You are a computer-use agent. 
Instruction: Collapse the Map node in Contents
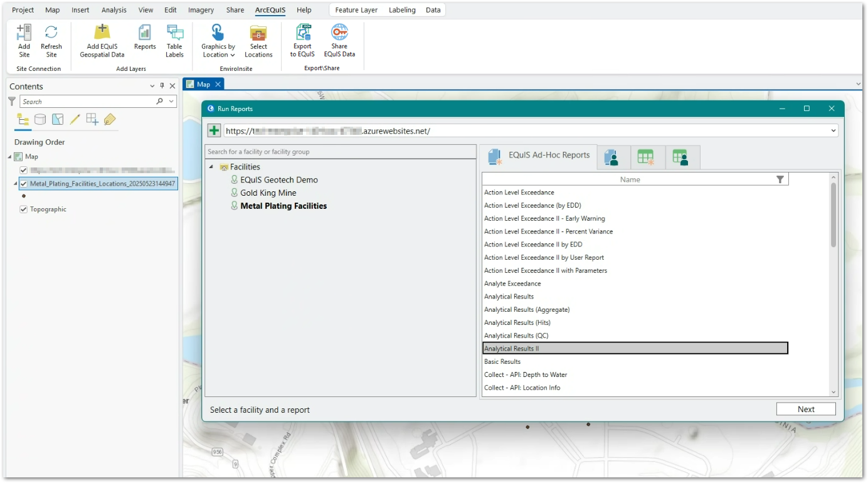(x=10, y=157)
